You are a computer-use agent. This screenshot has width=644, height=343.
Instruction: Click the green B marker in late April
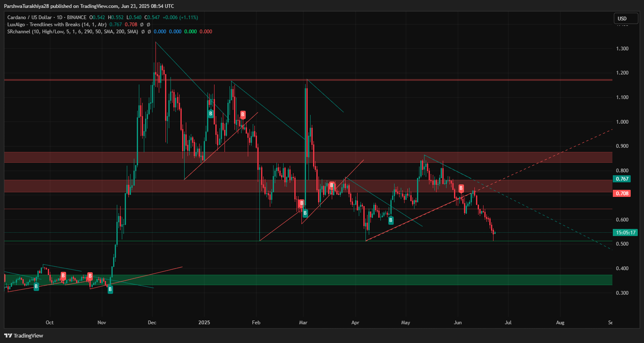(391, 221)
